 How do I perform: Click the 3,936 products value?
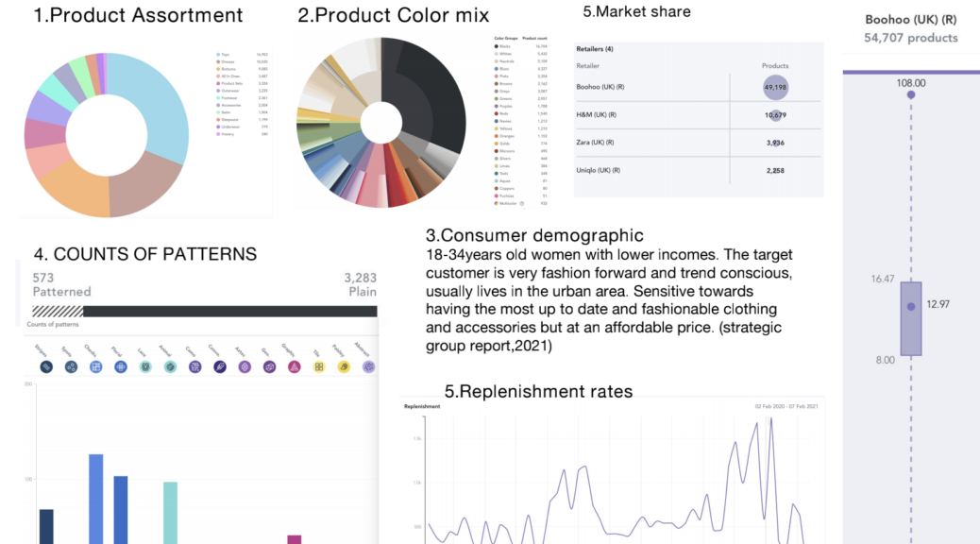775,143
